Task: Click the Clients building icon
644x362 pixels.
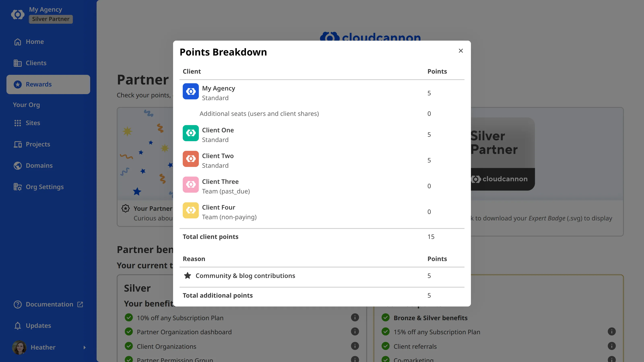Action: coord(18,63)
